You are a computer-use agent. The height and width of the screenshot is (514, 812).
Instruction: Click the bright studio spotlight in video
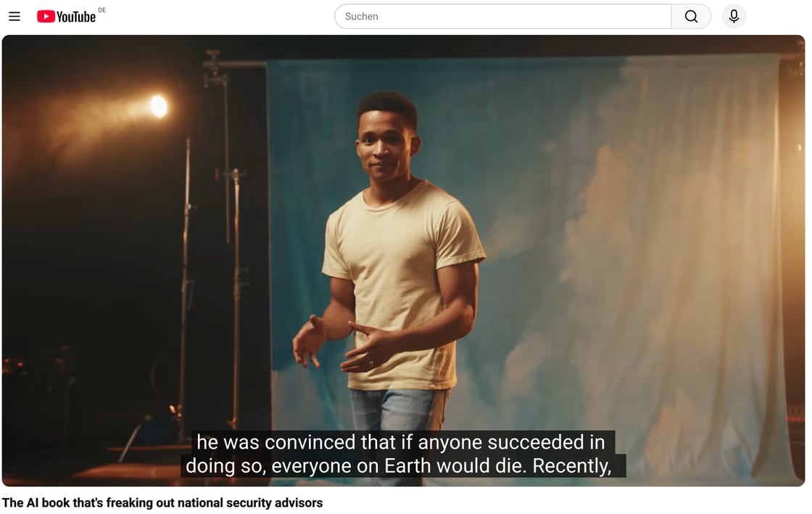pyautogui.click(x=158, y=107)
